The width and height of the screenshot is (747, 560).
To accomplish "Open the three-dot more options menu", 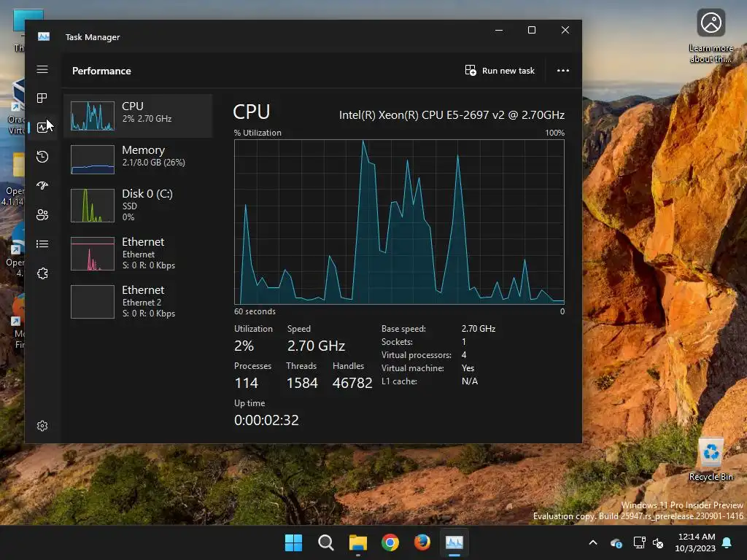I will [563, 71].
